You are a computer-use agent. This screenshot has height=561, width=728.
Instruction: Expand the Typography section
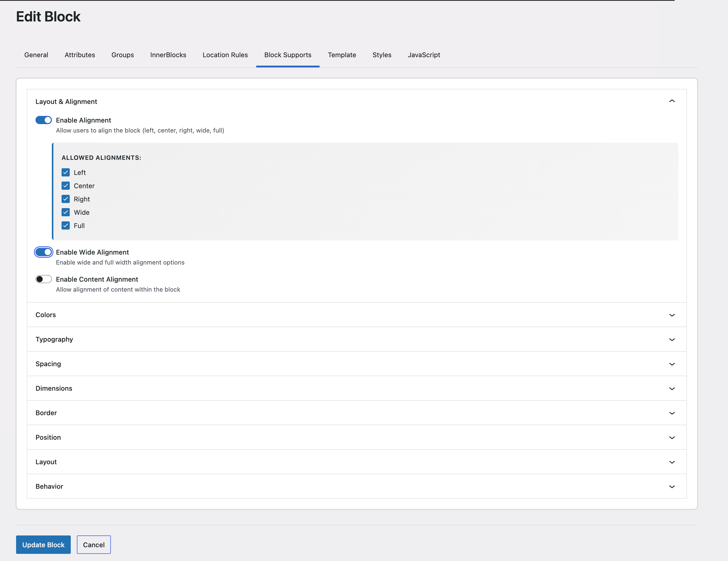[357, 339]
